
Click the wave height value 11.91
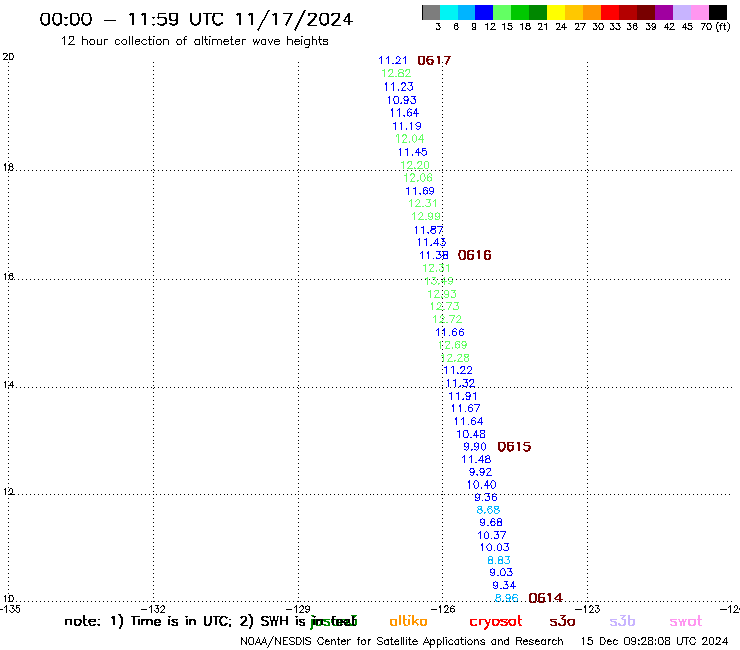[463, 396]
